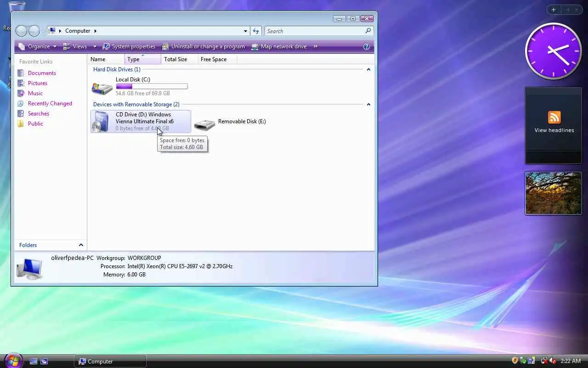Sort by the Free Space column header

(218, 59)
